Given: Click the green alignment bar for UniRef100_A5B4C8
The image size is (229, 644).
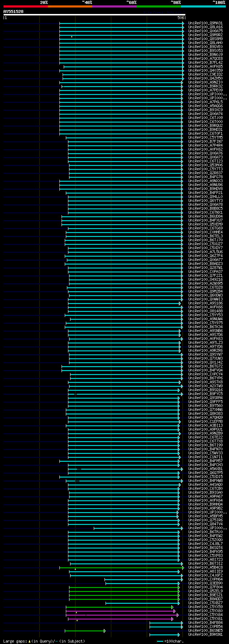Looking at the screenshot, I should [122, 568].
